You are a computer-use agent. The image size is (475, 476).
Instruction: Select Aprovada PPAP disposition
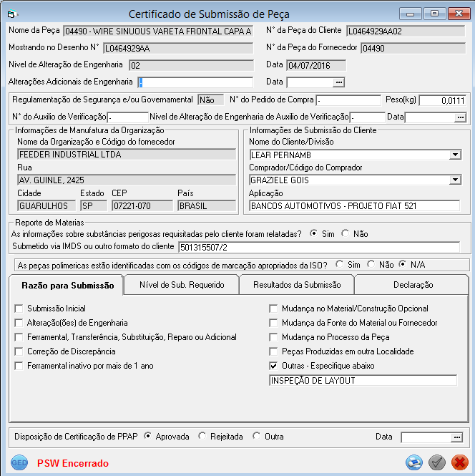coord(147,436)
